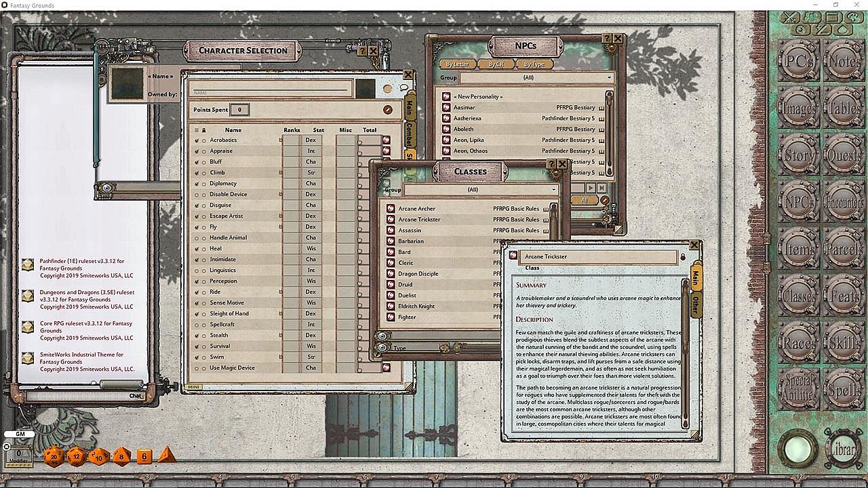
Task: Click the d8 die icon
Action: click(121, 456)
